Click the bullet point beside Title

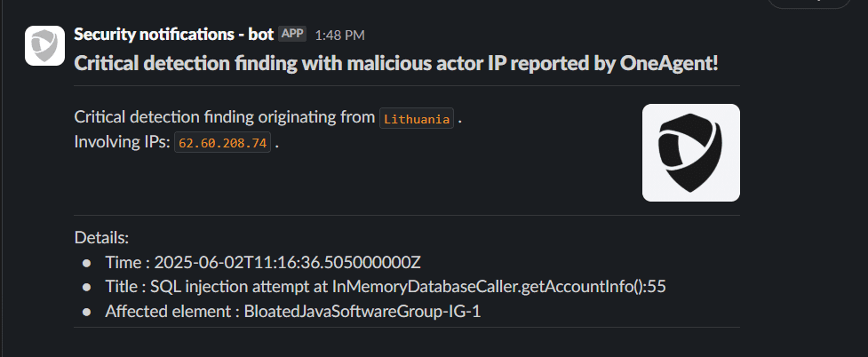(86, 287)
